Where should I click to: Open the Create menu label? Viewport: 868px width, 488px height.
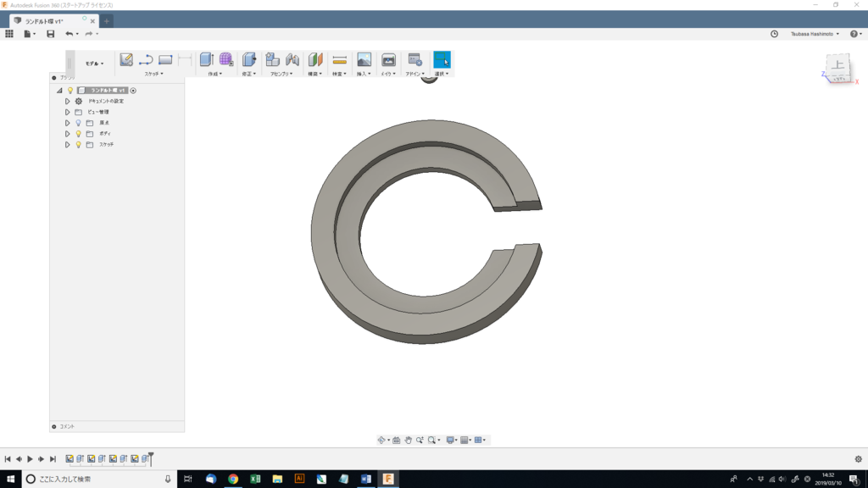pos(214,74)
